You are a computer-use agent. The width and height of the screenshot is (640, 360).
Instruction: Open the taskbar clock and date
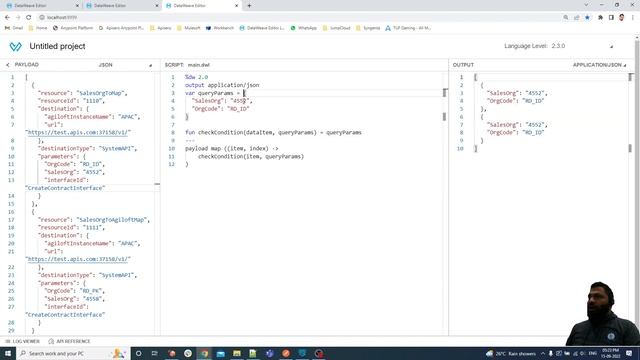[x=610, y=353]
